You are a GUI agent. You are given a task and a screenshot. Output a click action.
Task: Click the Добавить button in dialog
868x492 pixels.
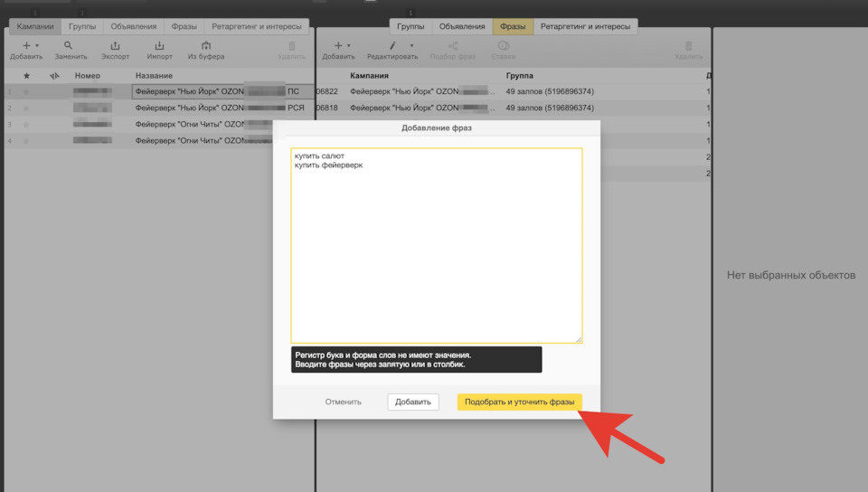point(413,402)
